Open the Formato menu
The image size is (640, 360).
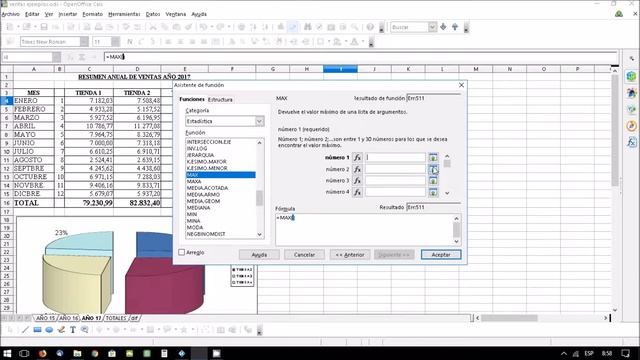[x=93, y=14]
